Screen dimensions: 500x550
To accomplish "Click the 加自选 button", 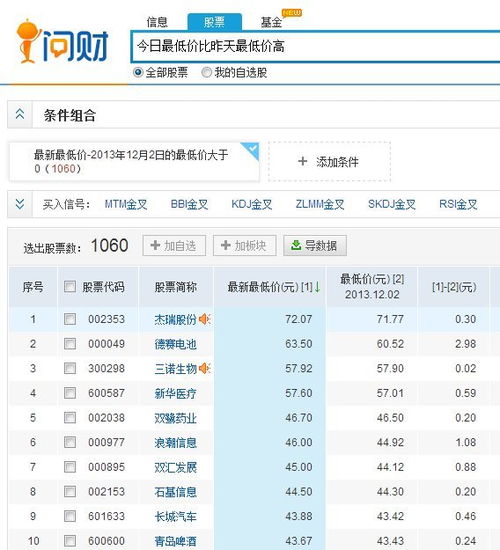I will (x=174, y=246).
